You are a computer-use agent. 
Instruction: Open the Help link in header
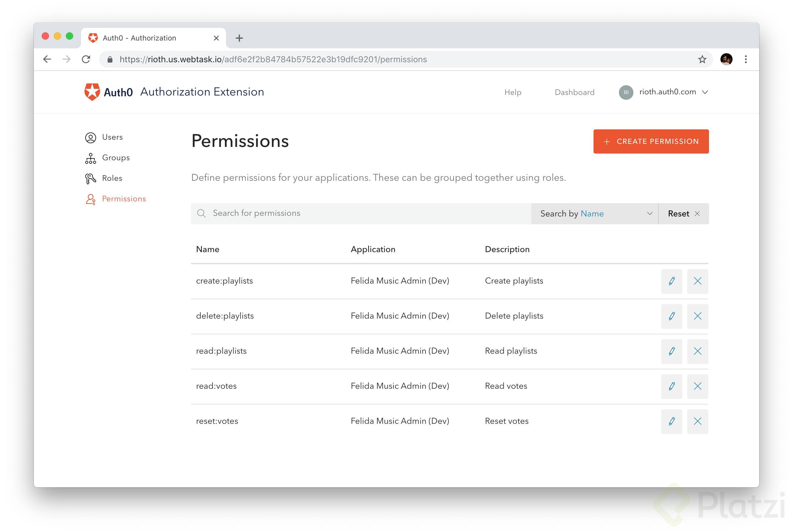coord(513,92)
